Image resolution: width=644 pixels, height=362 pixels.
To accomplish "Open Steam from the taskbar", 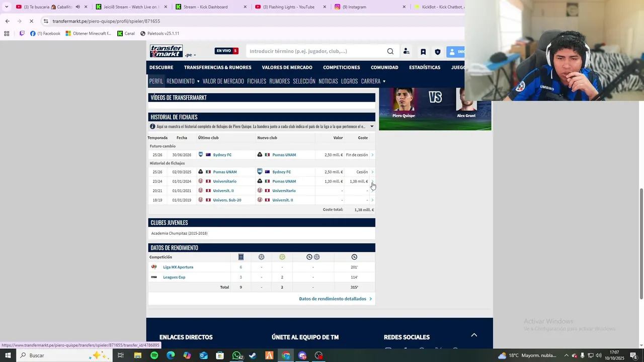I will (253, 355).
